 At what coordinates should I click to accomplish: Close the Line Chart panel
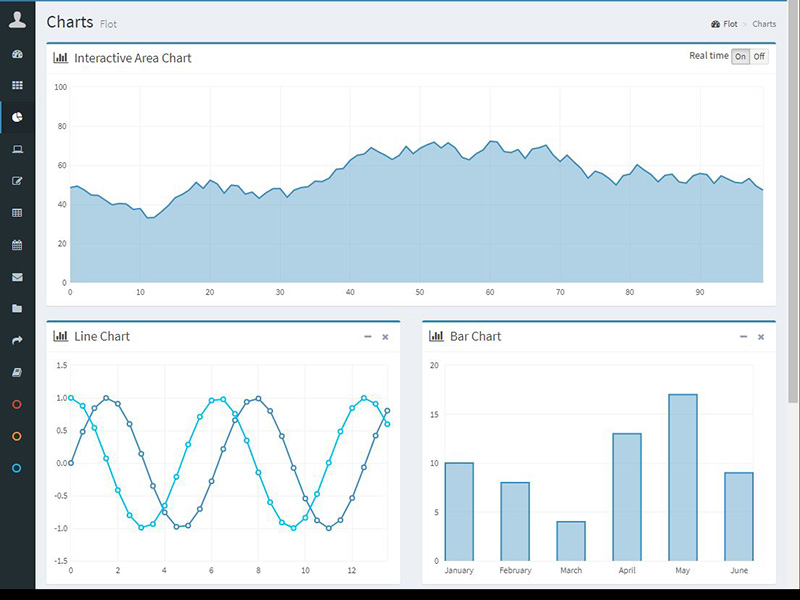[x=385, y=337]
